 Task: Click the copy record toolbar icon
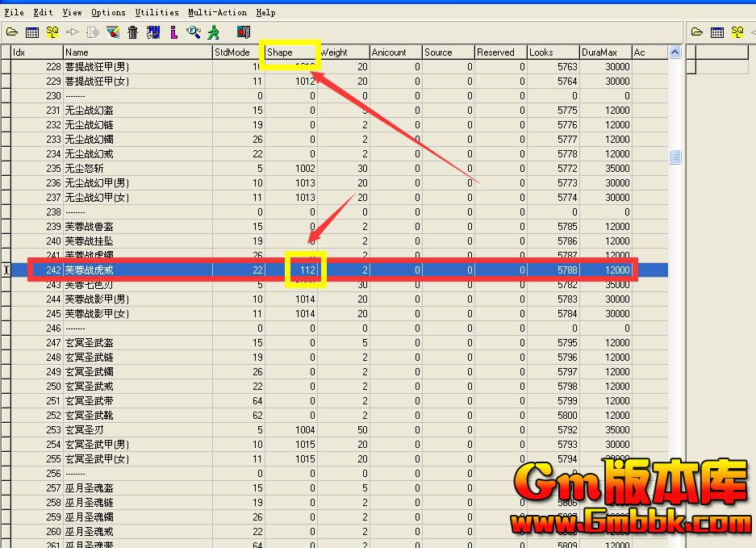click(x=92, y=32)
